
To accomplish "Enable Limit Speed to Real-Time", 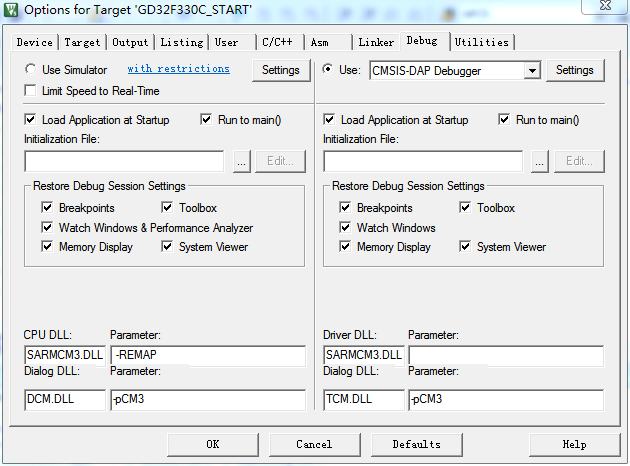I will click(30, 90).
